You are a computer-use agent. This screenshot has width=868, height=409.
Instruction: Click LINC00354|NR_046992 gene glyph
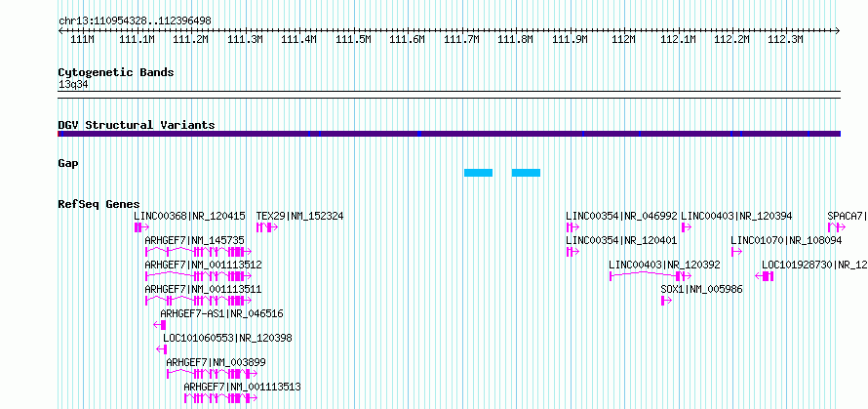(x=572, y=227)
